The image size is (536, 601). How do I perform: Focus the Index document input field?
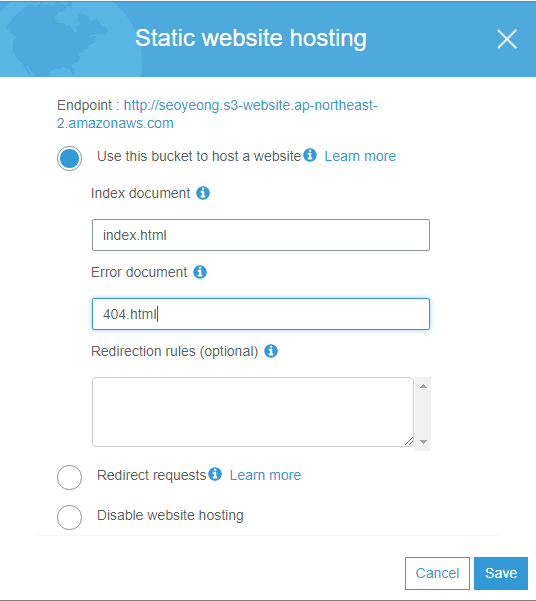tap(261, 235)
